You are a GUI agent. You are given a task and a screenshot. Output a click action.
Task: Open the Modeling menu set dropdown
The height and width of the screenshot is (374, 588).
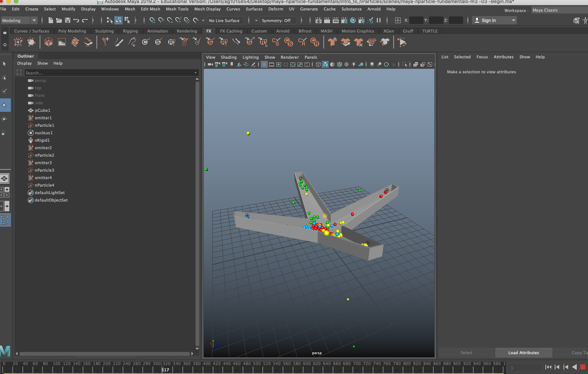19,20
